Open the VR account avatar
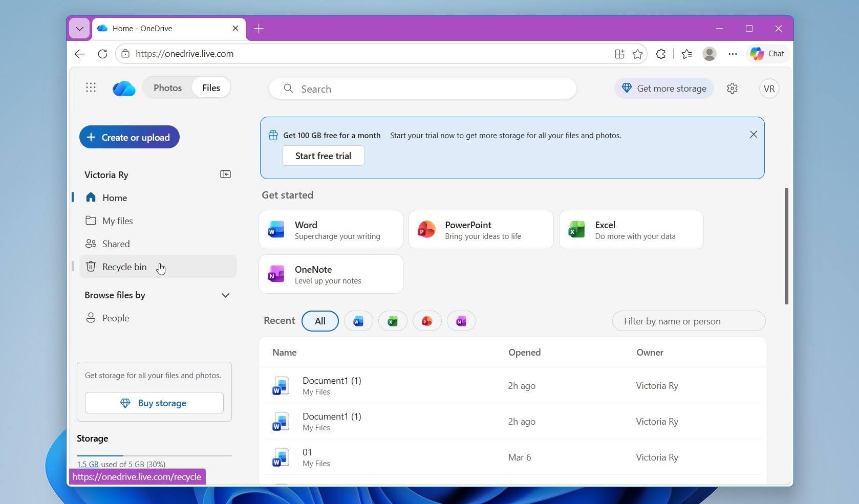 (x=769, y=89)
